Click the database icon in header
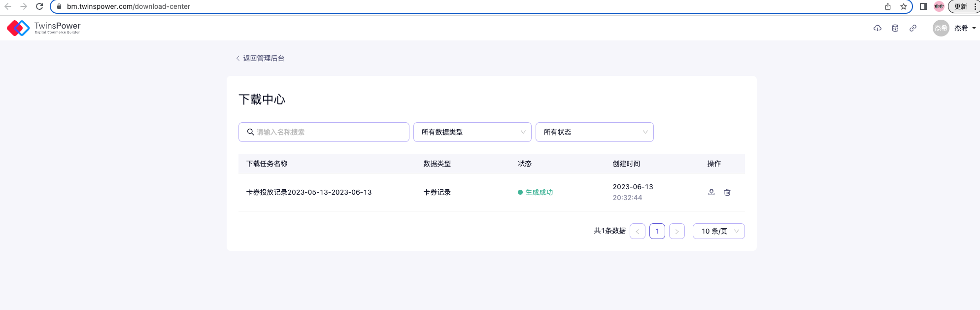Viewport: 980px width, 310px height. [x=895, y=28]
